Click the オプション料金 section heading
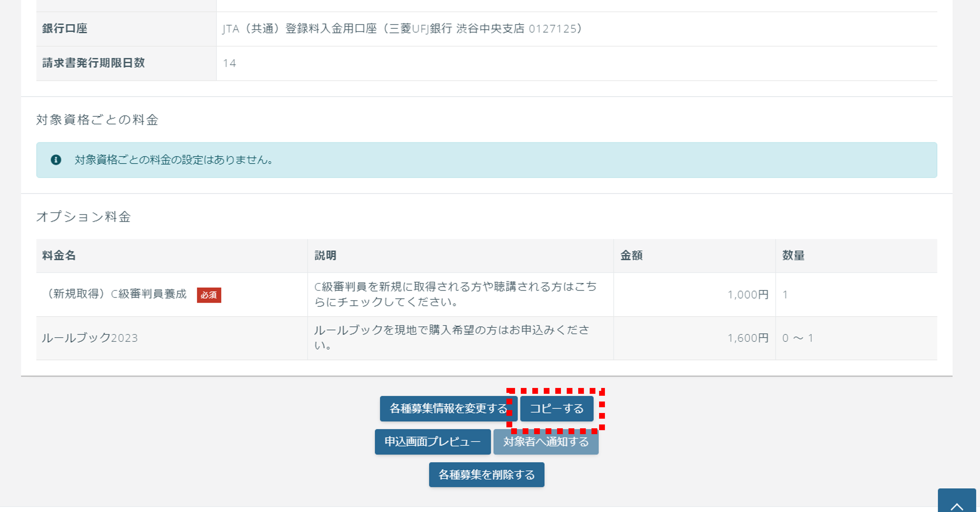980x512 pixels. pyautogui.click(x=84, y=217)
